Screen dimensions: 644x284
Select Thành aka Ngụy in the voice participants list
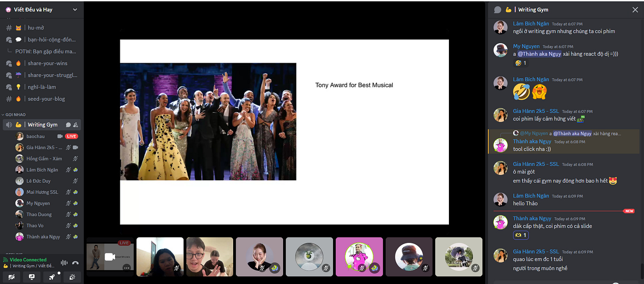[47, 237]
